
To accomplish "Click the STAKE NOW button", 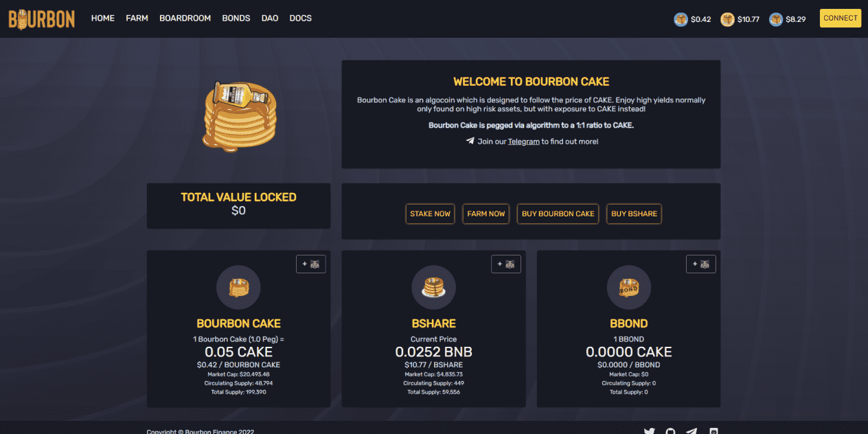I will [x=430, y=214].
